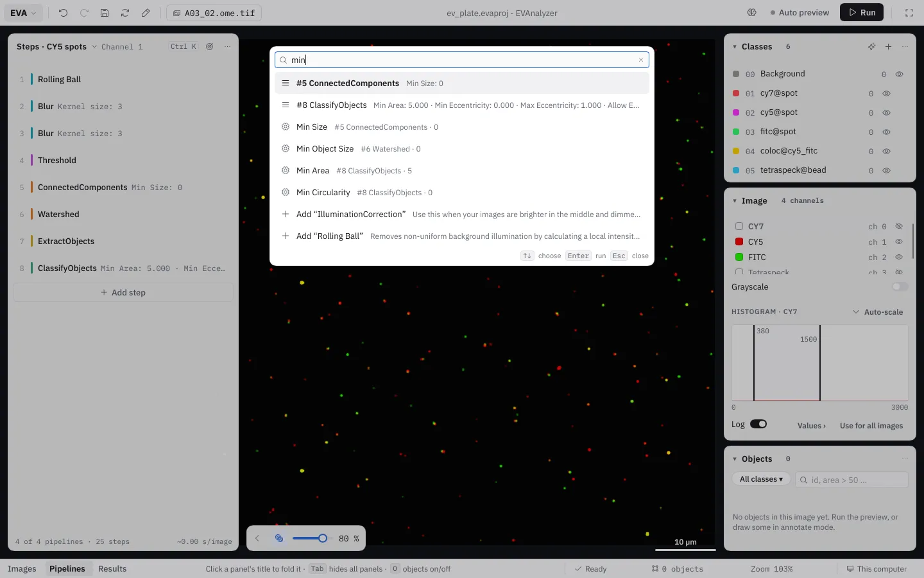Viewport: 924px width, 578px height.
Task: Select the #5 ConnectedComponents result
Action: [x=462, y=83]
